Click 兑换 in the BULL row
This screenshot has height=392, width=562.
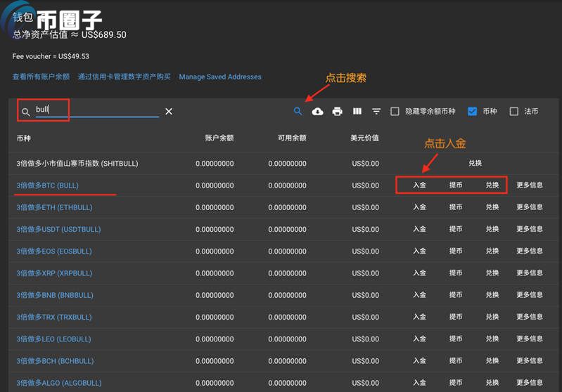492,185
